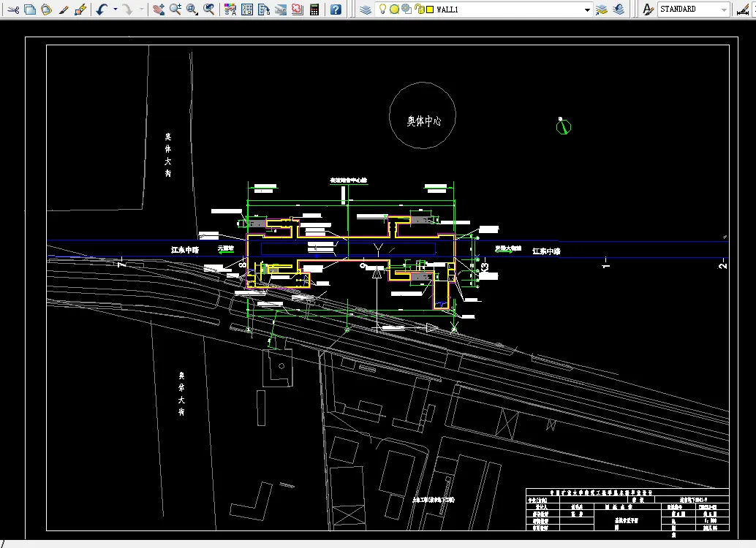Click the Layer Previous icon
This screenshot has height=548, width=756.
[x=619, y=9]
